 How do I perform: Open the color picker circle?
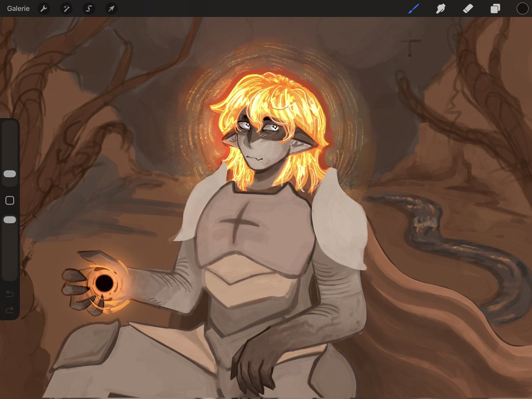pos(522,8)
